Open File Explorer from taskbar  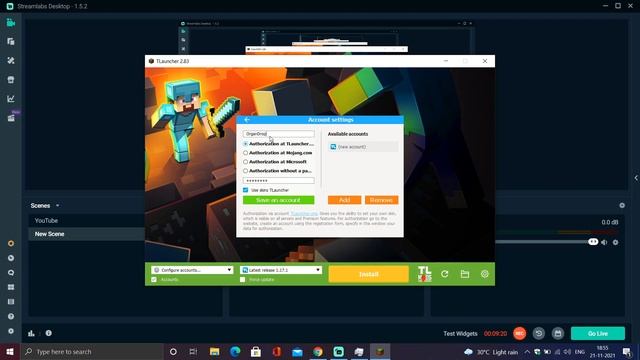click(214, 351)
